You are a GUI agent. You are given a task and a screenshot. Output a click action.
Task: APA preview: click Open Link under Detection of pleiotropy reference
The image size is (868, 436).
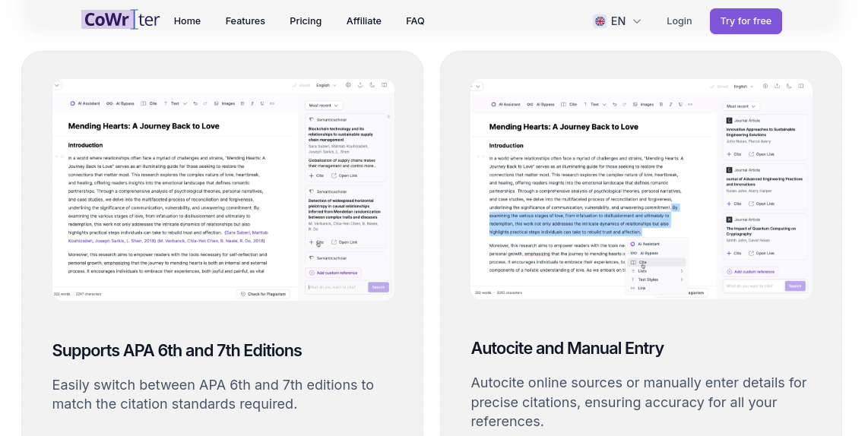[344, 242]
